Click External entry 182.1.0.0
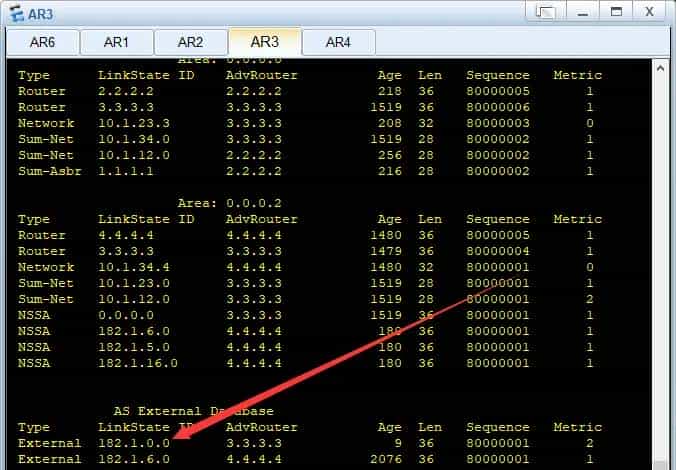This screenshot has height=470, width=676. [x=134, y=443]
